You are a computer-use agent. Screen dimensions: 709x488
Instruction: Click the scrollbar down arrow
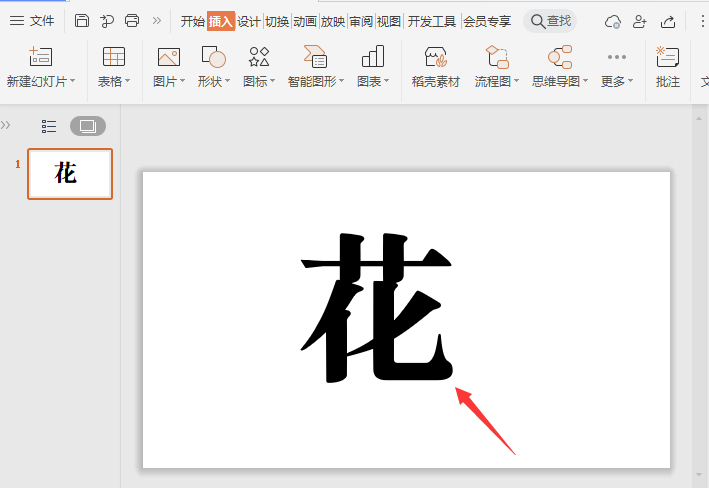699,475
